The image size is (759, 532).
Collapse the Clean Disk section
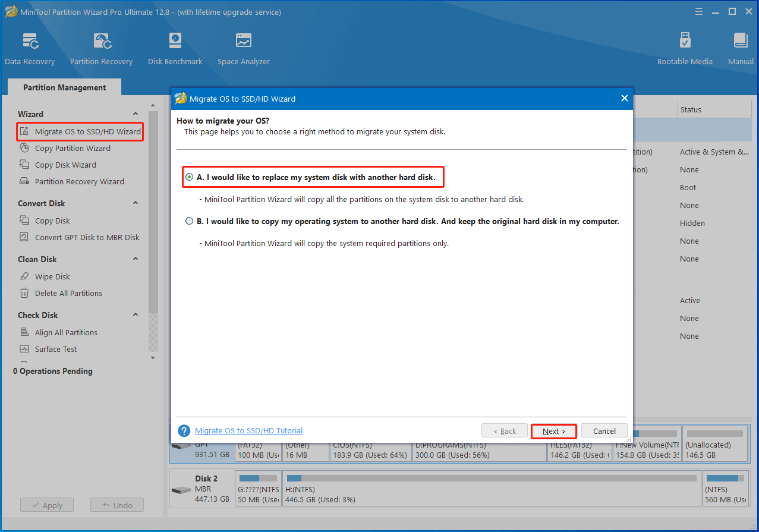pyautogui.click(x=136, y=259)
